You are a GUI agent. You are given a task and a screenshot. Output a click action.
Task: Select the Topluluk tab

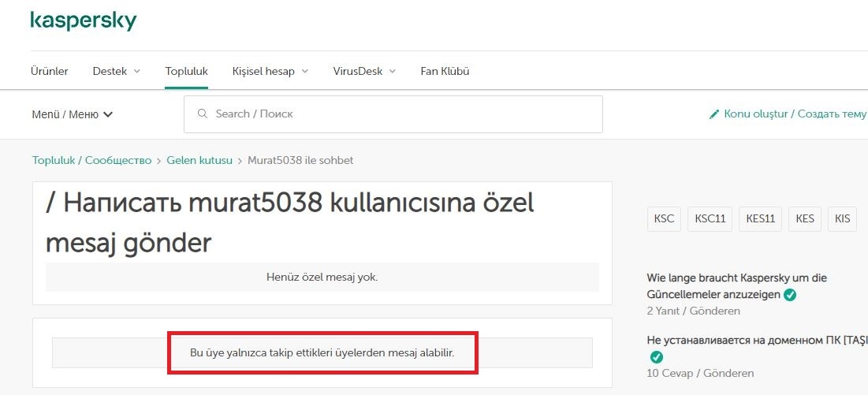coord(186,72)
